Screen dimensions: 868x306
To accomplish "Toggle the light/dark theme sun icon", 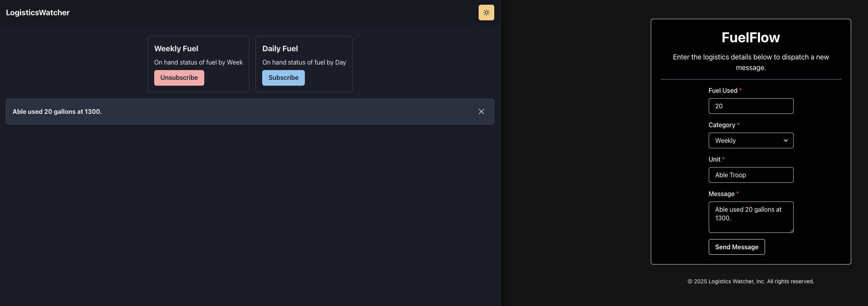I will click(486, 13).
